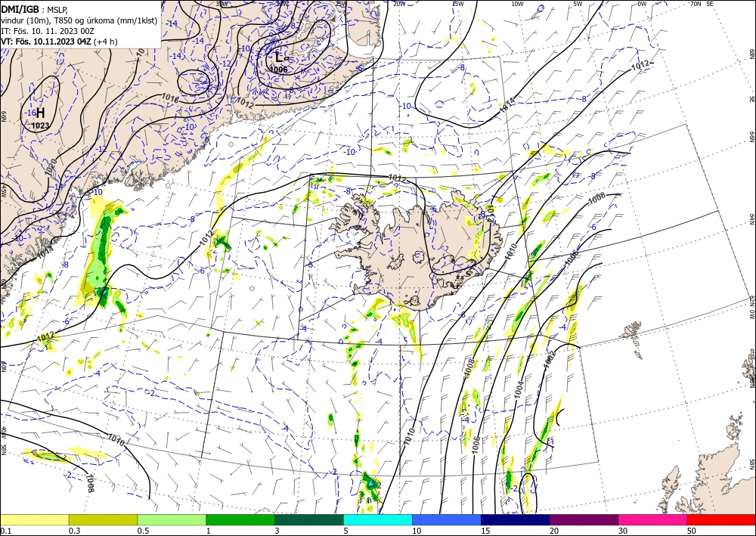
Task: Click the '1004' isobar label southeast of Iceland
Action: coord(519,389)
